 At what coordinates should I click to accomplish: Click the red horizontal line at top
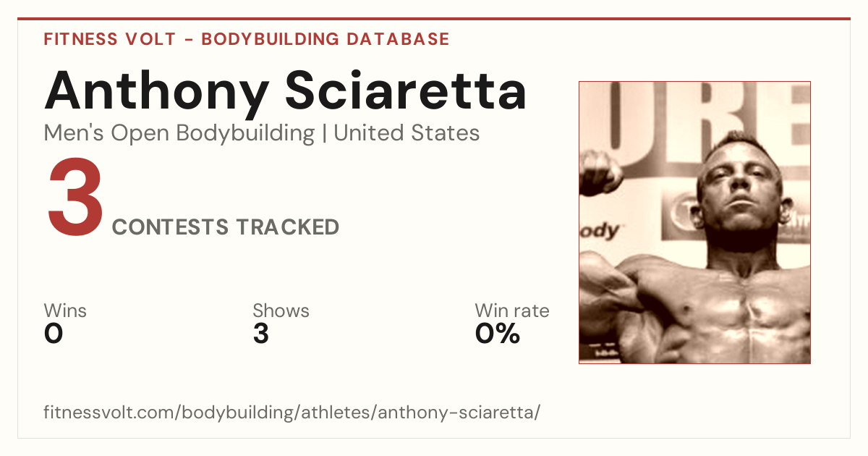coord(434,19)
